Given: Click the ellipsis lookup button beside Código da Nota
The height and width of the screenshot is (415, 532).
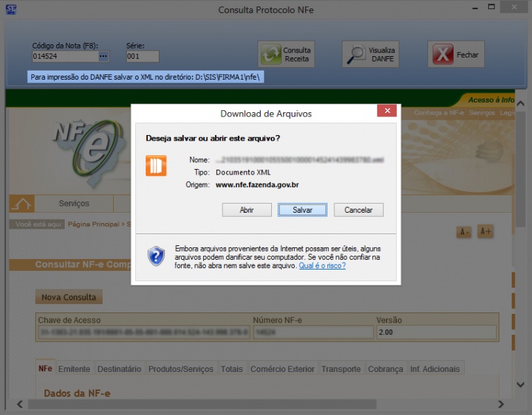Looking at the screenshot, I should [x=103, y=56].
